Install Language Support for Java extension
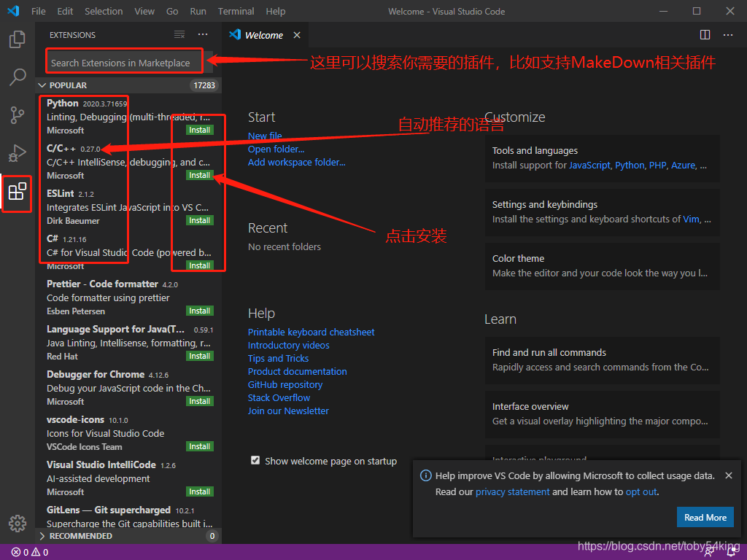This screenshot has width=747, height=560. click(x=200, y=356)
